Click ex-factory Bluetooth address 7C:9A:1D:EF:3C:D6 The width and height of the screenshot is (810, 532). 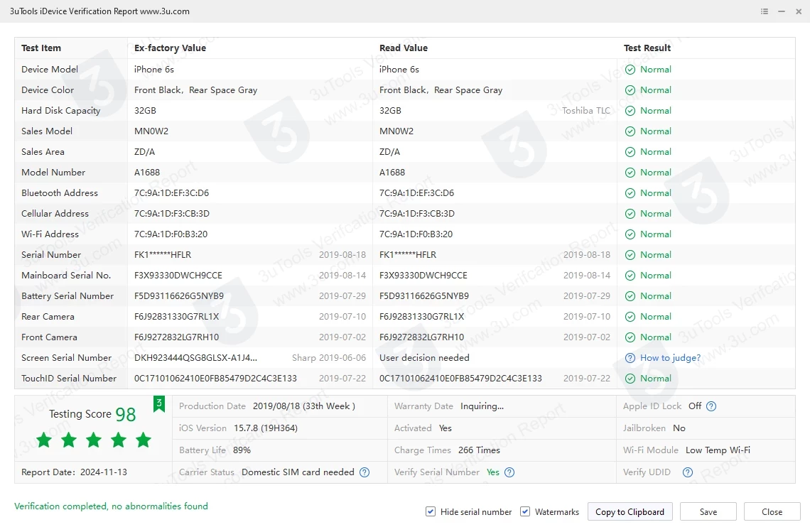point(171,193)
